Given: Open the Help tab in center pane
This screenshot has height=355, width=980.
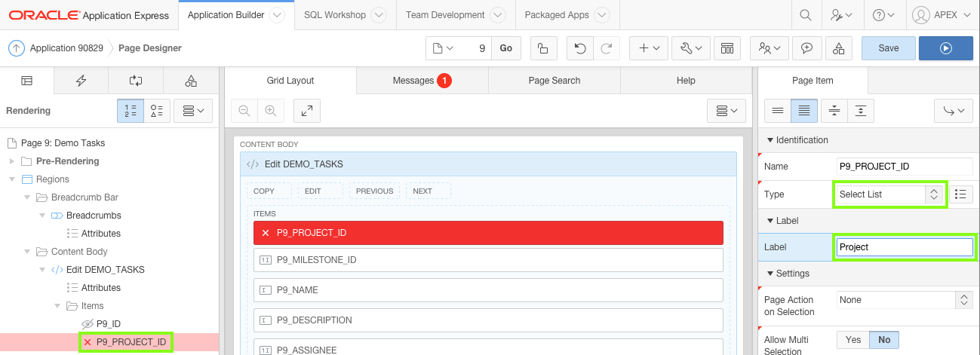Looking at the screenshot, I should tap(686, 81).
